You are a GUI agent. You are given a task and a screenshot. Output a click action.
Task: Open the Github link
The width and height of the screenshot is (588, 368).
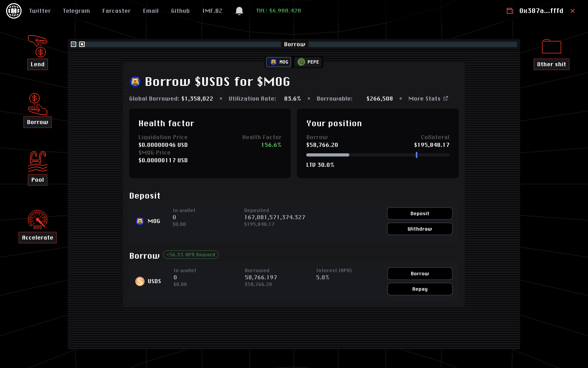click(180, 11)
